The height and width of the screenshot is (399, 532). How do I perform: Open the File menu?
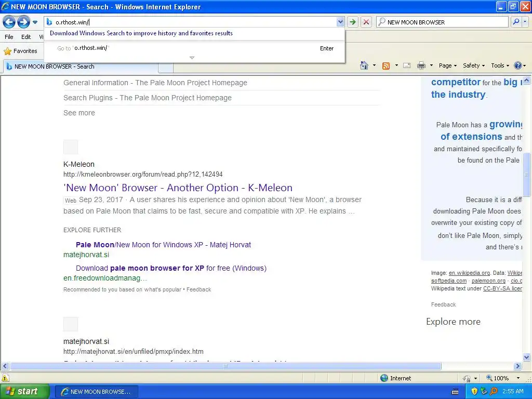point(9,37)
